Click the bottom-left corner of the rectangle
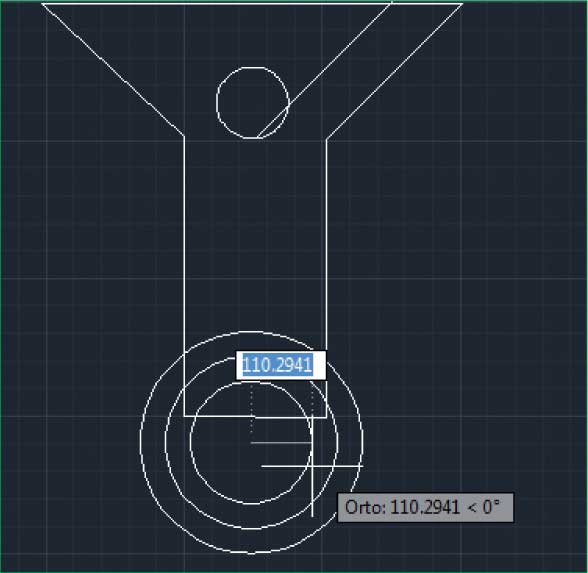Image resolution: width=588 pixels, height=573 pixels. pos(184,416)
